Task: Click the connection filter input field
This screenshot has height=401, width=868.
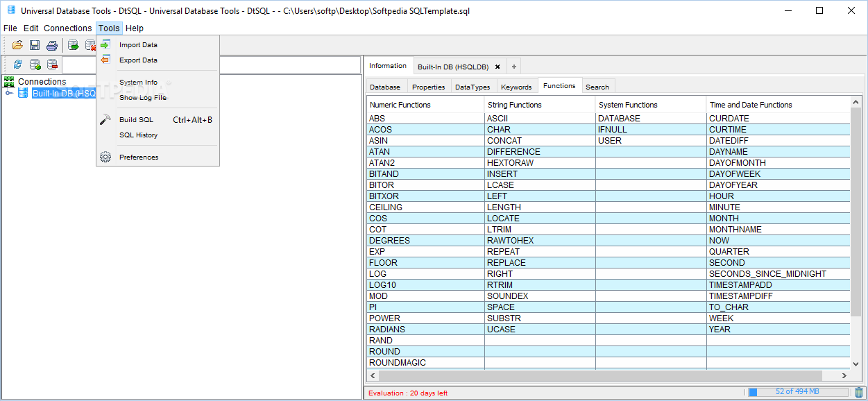Action: click(x=211, y=65)
